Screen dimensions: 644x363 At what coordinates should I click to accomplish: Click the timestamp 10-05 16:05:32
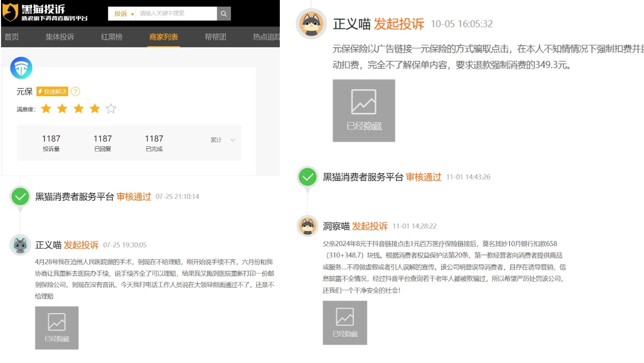click(x=462, y=24)
